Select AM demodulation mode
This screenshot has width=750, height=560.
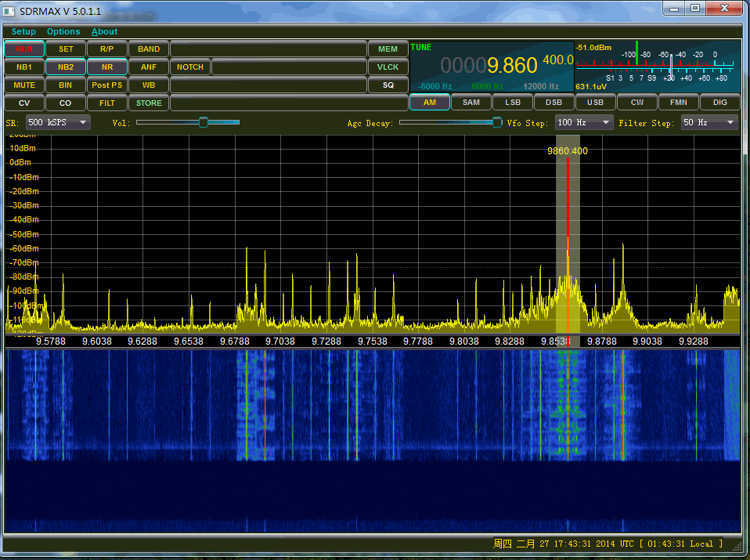tap(430, 102)
